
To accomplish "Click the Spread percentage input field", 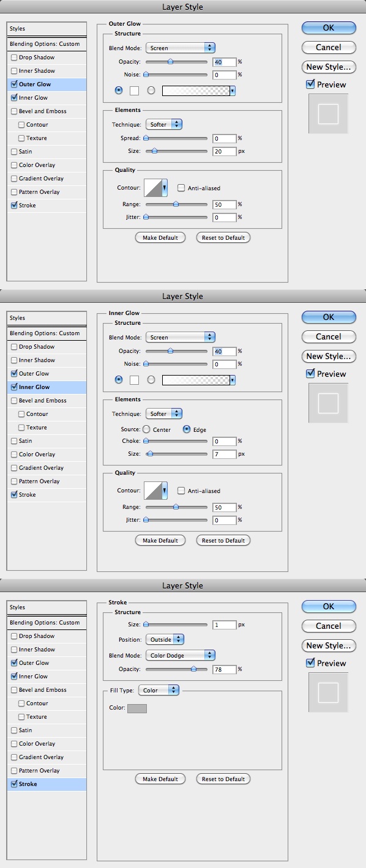I will pyautogui.click(x=225, y=138).
